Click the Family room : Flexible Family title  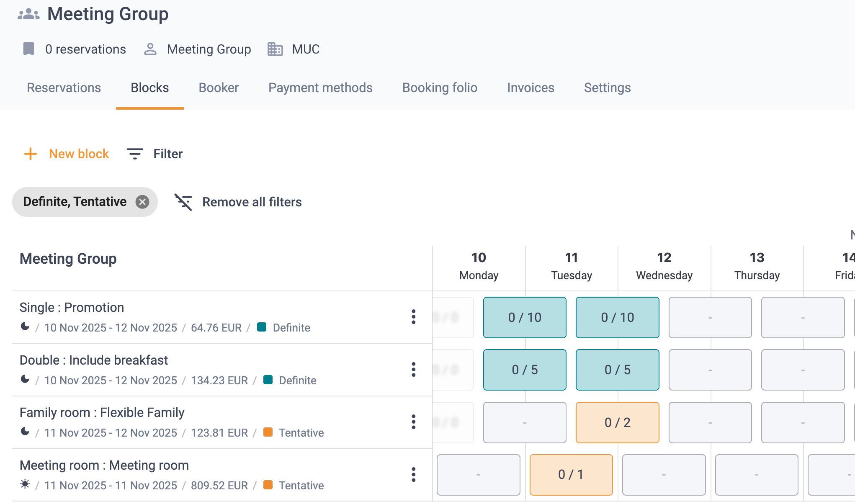tap(102, 413)
